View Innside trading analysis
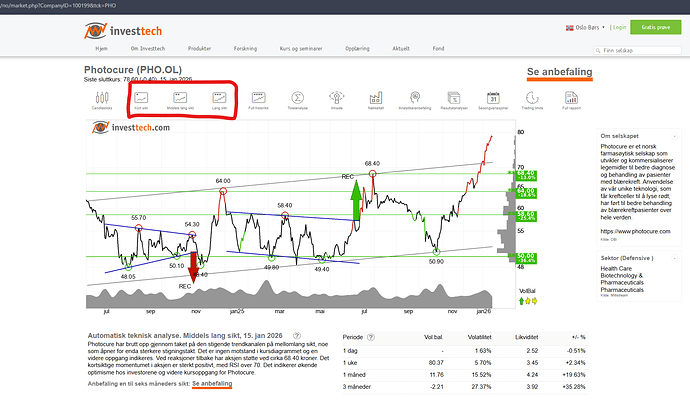This screenshot has height=400, width=690. [337, 98]
